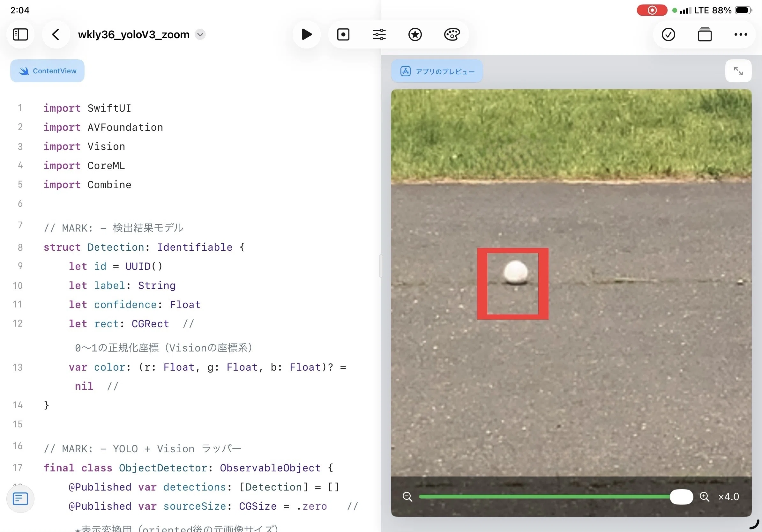The height and width of the screenshot is (532, 762).
Task: Select the ContentView file tab
Action: click(48, 71)
